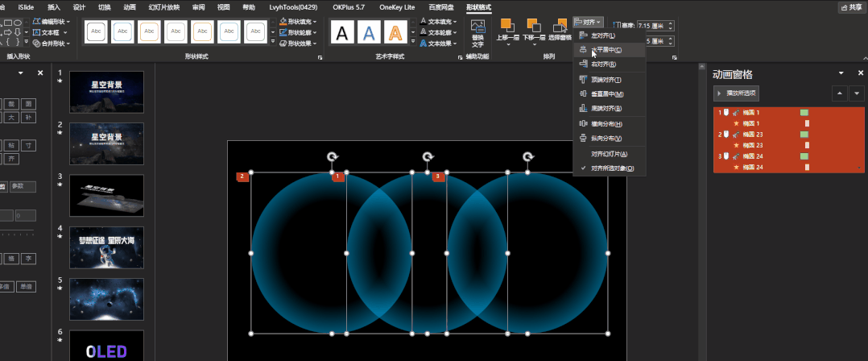The image size is (868, 361).
Task: Click the 共享 share button
Action: tap(851, 7)
